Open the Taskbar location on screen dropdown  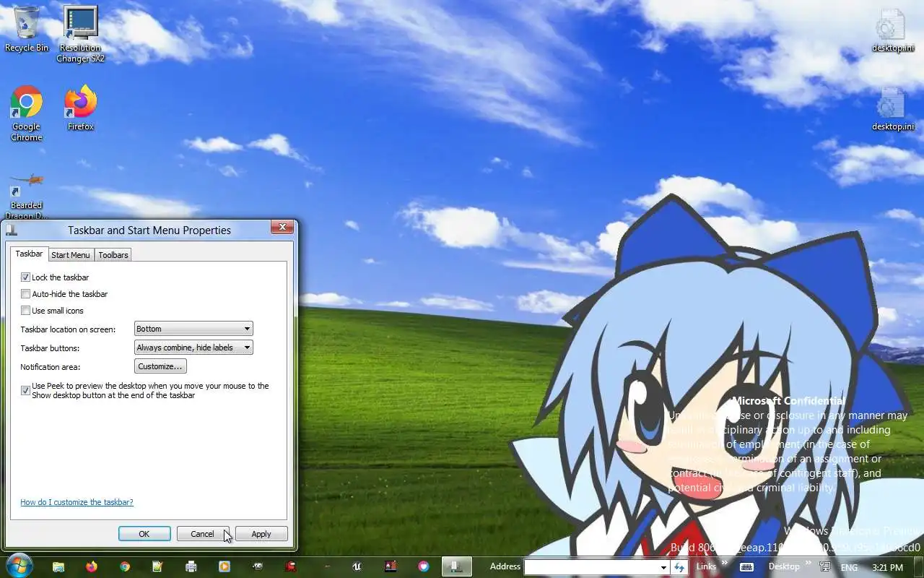[x=193, y=329]
